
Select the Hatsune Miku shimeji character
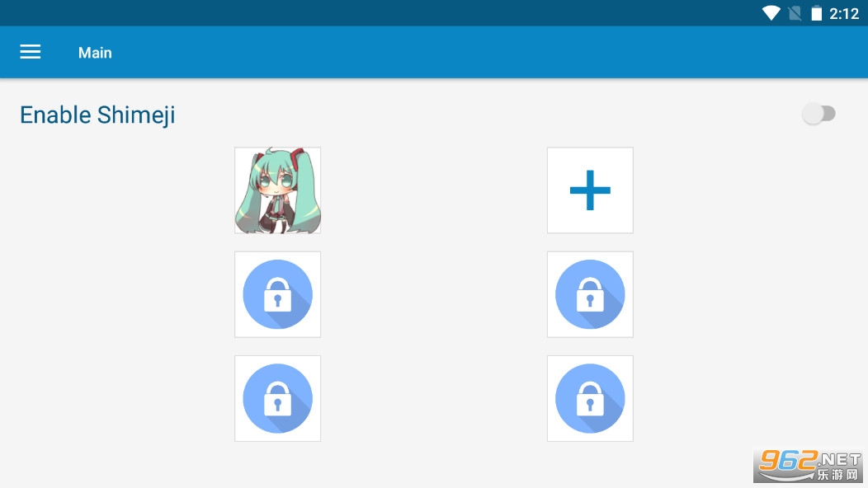(x=277, y=190)
